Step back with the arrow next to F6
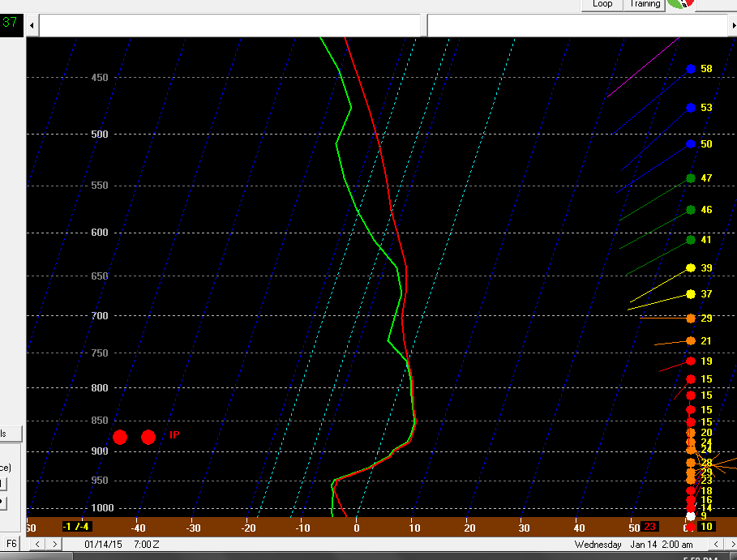The width and height of the screenshot is (737, 560). coord(37,544)
